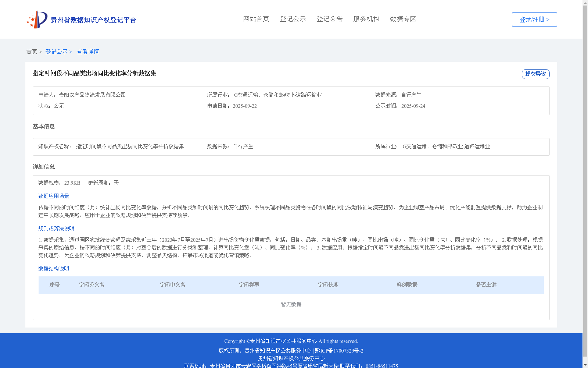Click 数据来源:自行产生 in top info box
The image size is (588, 368).
point(398,95)
